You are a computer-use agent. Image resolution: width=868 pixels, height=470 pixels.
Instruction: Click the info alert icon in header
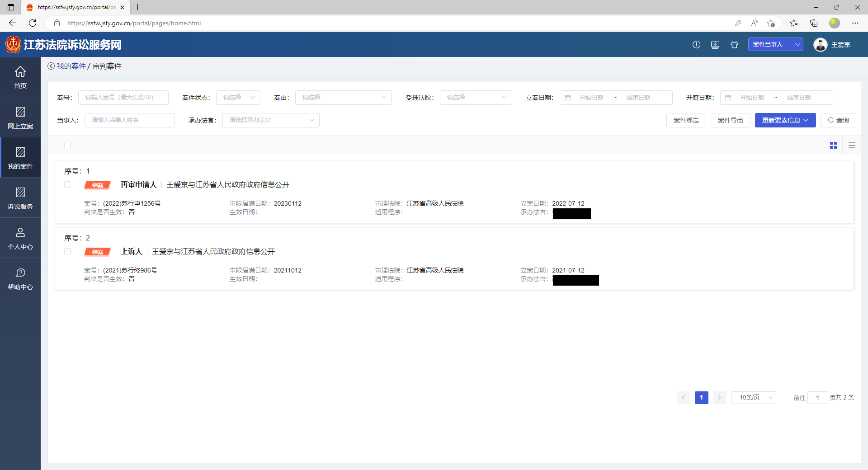pyautogui.click(x=696, y=45)
